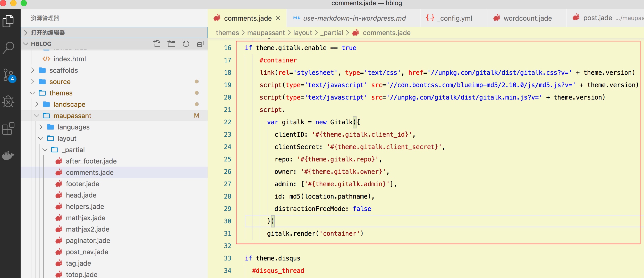Open after_footer.jade in the file tree
Viewport: 644px width, 278px height.
pyautogui.click(x=114, y=161)
